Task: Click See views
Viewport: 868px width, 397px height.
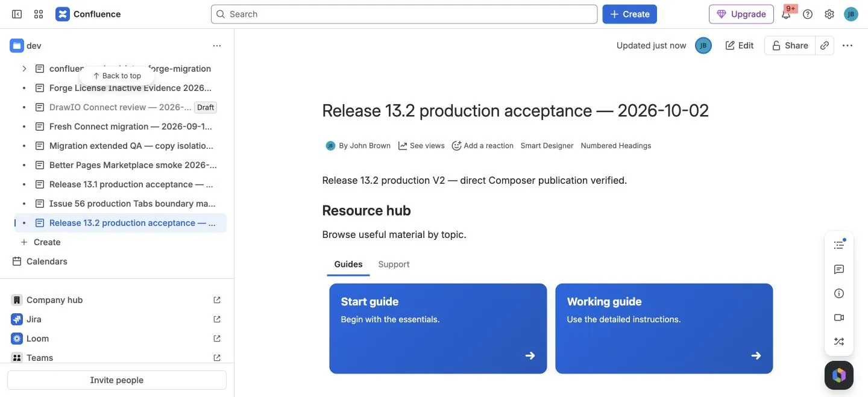Action: pos(421,146)
